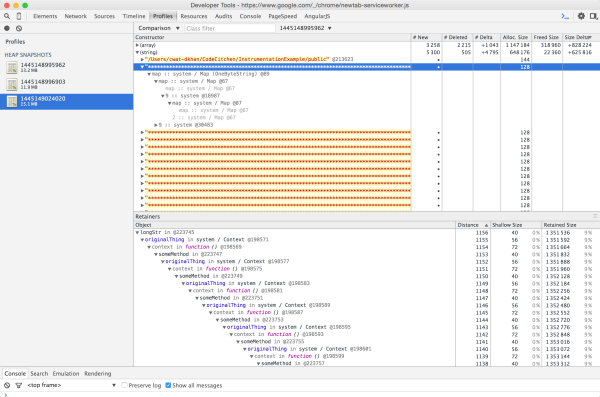The image size is (600, 397).
Task: Click the Object column header in Retainers
Action: point(295,225)
